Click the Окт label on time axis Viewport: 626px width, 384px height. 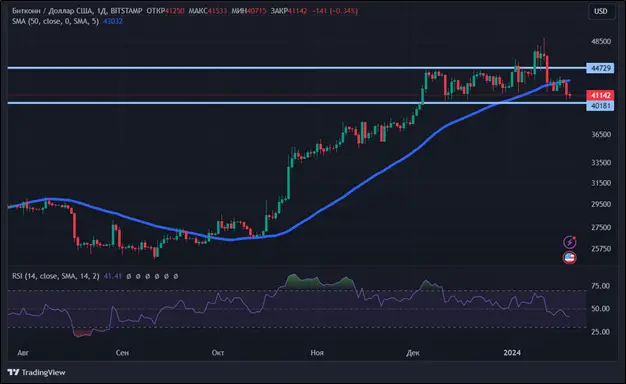(x=218, y=353)
